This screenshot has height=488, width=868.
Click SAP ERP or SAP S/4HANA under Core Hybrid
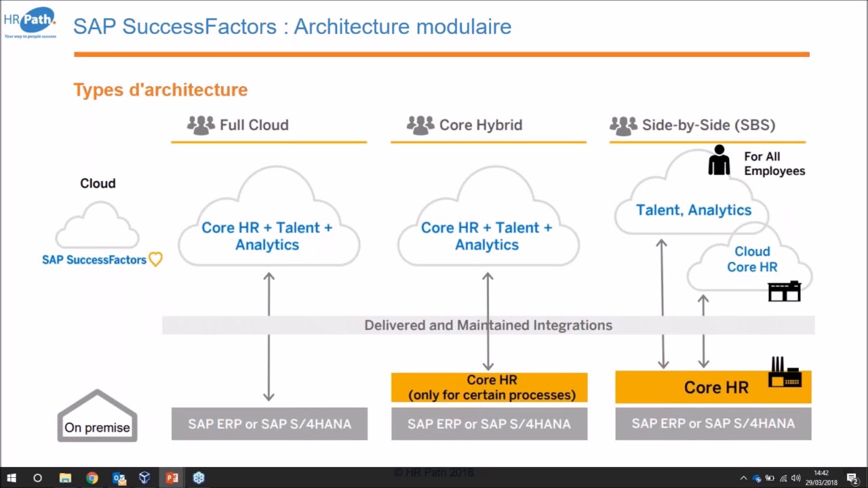click(x=490, y=424)
